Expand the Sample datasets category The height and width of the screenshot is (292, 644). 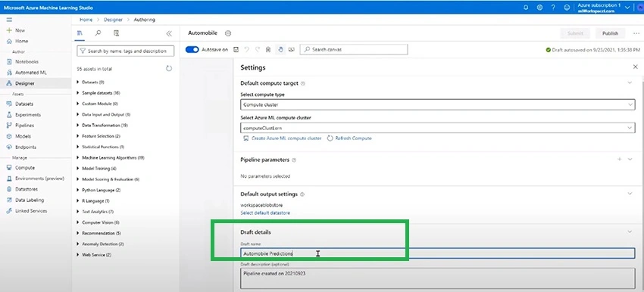coord(98,93)
